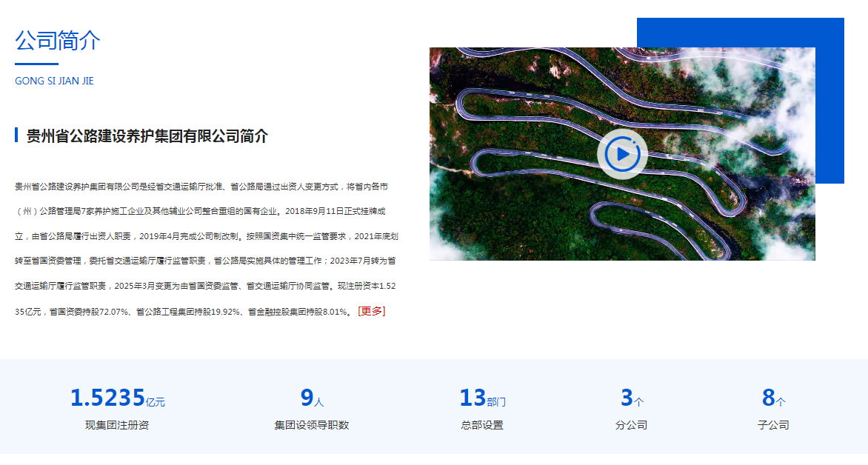Click the 公司简介 heading

[58, 41]
